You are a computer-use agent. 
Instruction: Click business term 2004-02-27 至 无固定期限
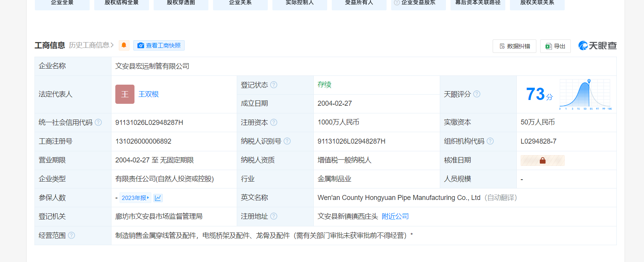[x=154, y=160]
